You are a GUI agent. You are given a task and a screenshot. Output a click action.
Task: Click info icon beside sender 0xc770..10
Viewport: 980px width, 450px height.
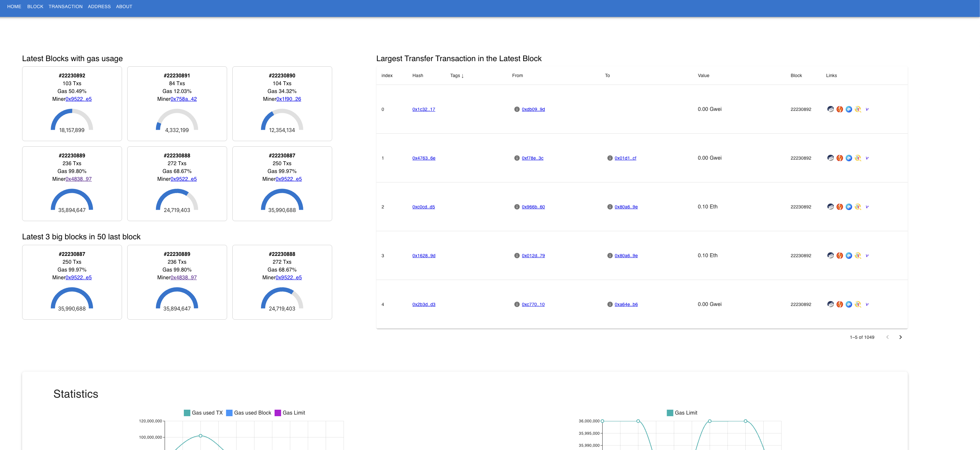click(517, 304)
